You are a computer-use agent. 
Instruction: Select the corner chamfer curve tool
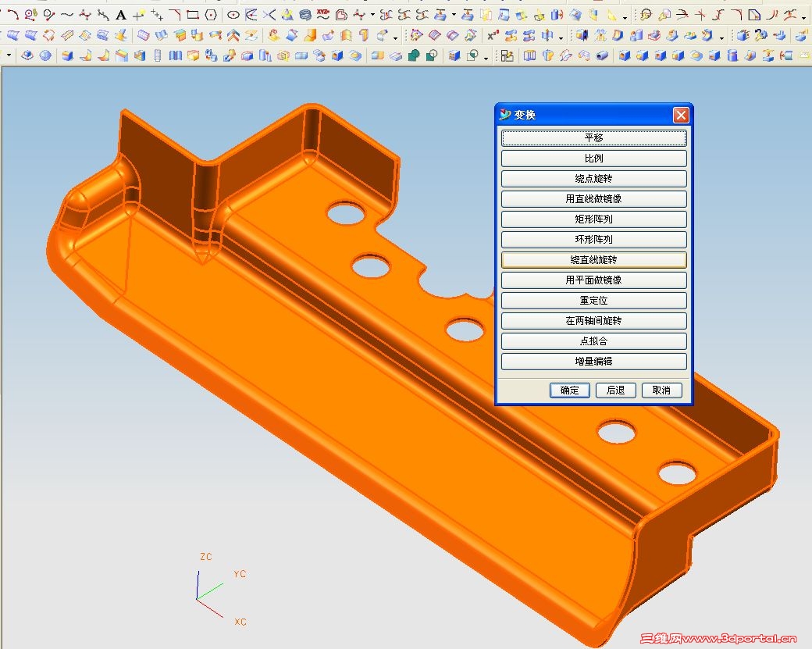[175, 15]
